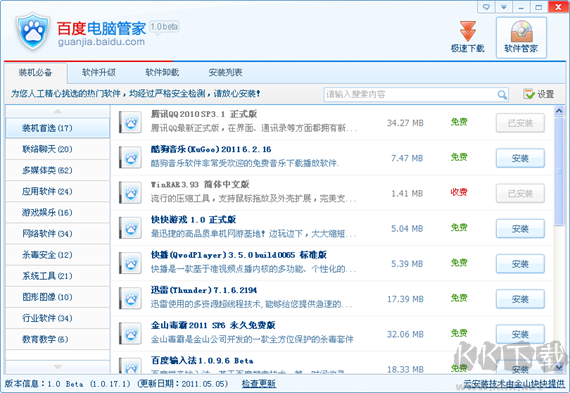Open the feedback speech bubble icon

[486, 7]
